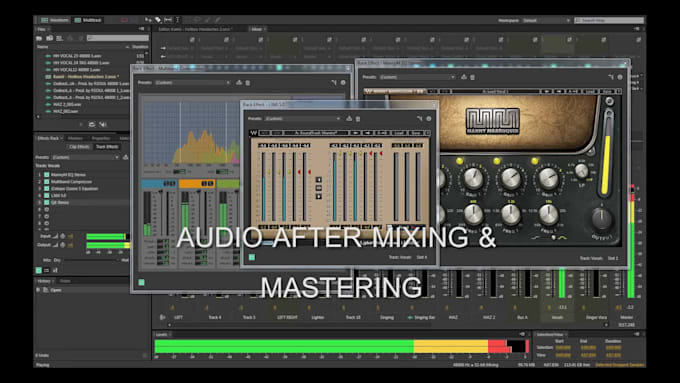
Task: Open the Workspace dropdown
Action: (546, 20)
